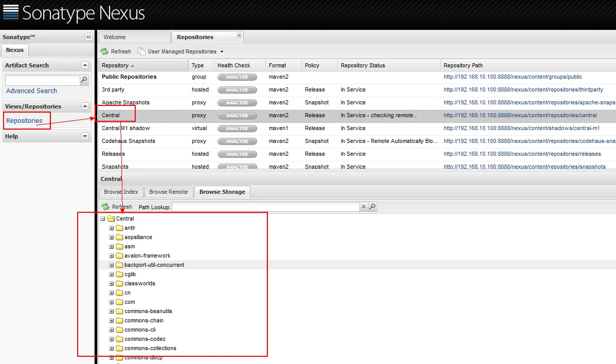Select the antlr folder label

click(130, 228)
